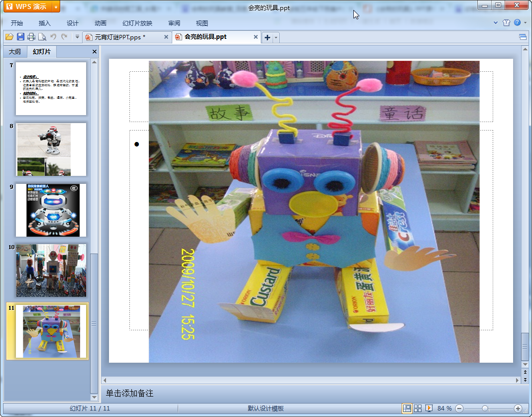Close the 会亮的玩具.ppt document tab
The height and width of the screenshot is (417, 532).
click(x=255, y=37)
